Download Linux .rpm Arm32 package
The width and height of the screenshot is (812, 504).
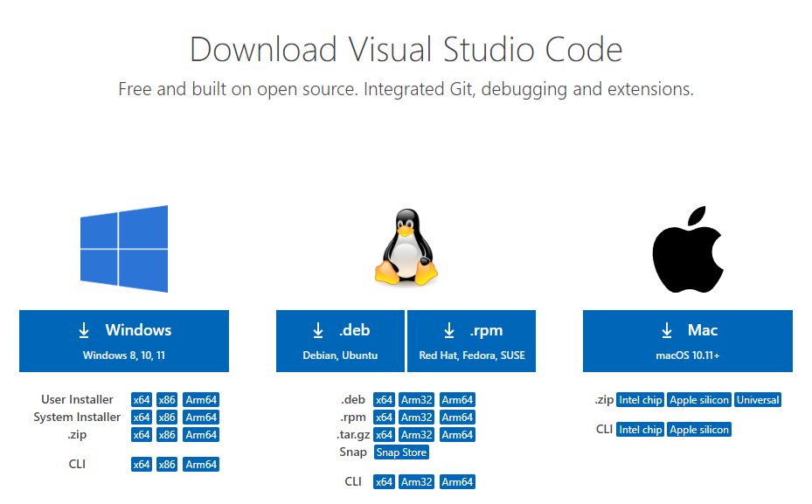tap(416, 418)
